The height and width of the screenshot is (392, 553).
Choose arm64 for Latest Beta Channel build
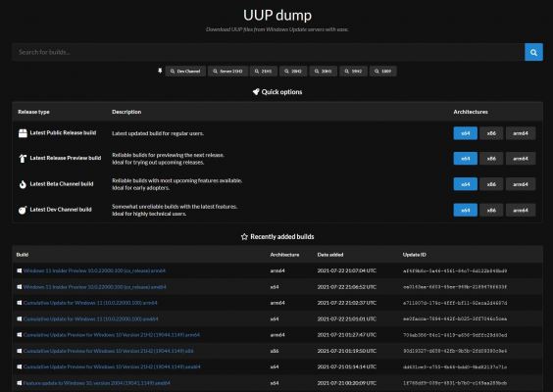pos(521,184)
